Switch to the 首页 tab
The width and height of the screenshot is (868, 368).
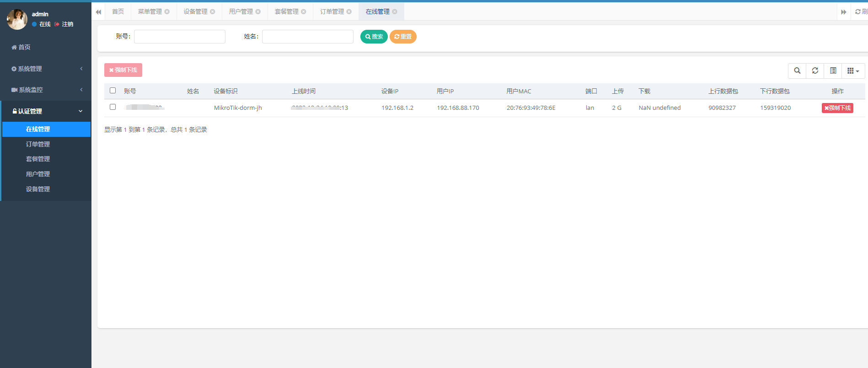click(118, 12)
